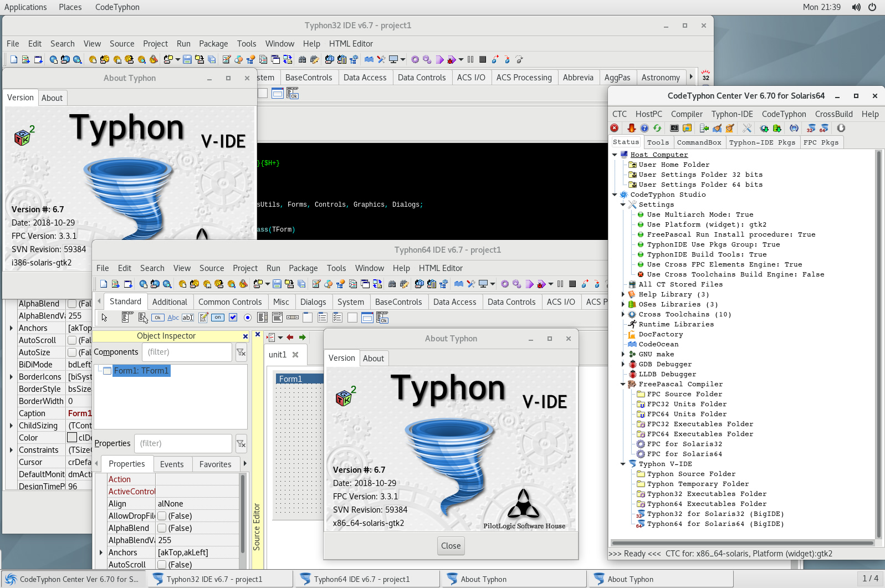Open the run mode dropdown arrow in Typhon64 toolbar
The image size is (885, 588).
click(551, 284)
